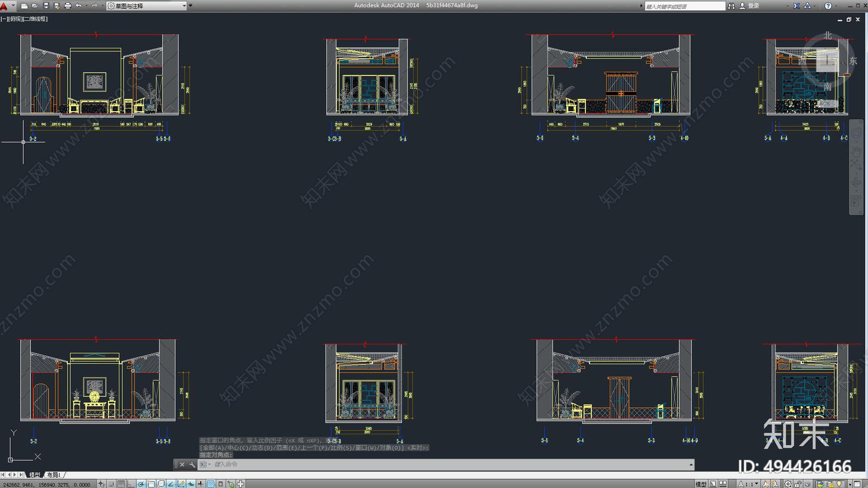The height and width of the screenshot is (488, 868).
Task: Toggle Polar Tracking in status bar
Action: pyautogui.click(x=141, y=484)
